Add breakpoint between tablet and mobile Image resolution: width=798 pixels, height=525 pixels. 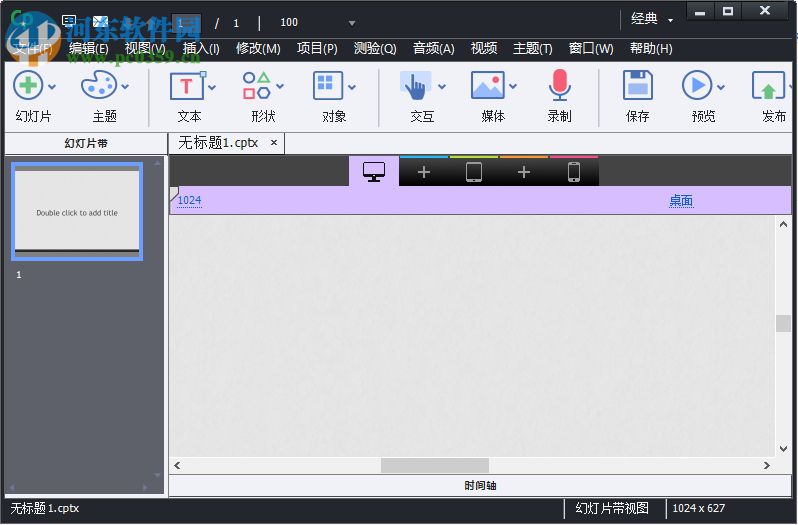click(x=524, y=172)
